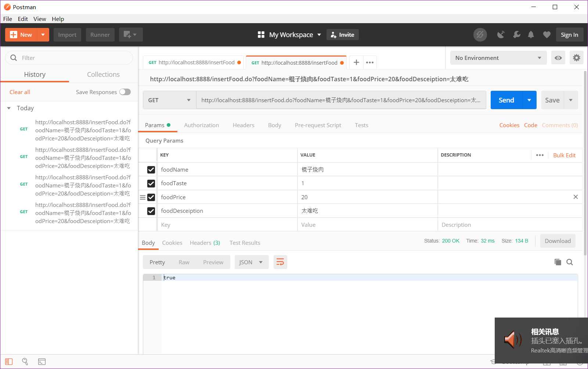Show the response Raw view
This screenshot has height=369, width=588.
point(184,262)
